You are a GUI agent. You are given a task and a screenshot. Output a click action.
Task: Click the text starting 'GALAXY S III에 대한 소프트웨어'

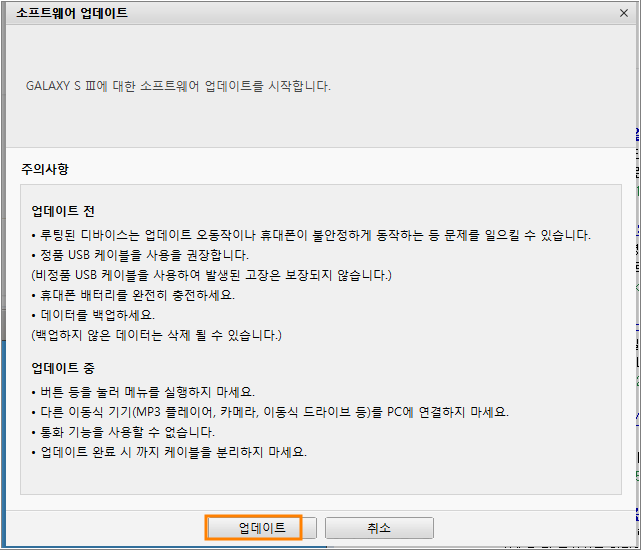178,86
